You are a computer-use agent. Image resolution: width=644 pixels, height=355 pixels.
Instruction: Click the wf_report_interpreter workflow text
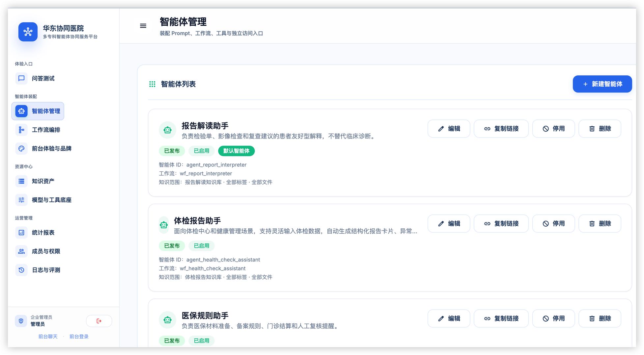[x=206, y=173]
